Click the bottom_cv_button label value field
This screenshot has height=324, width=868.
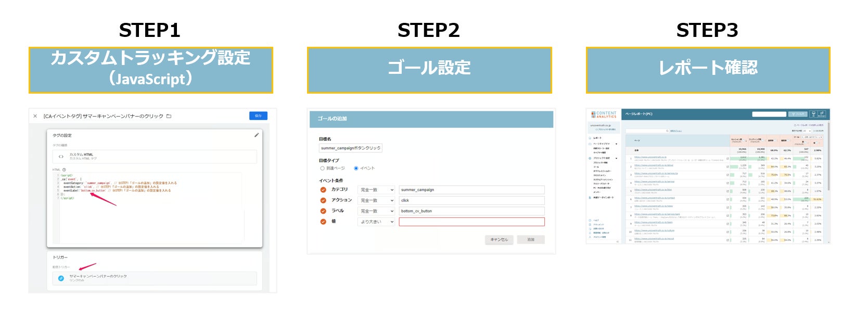(472, 211)
